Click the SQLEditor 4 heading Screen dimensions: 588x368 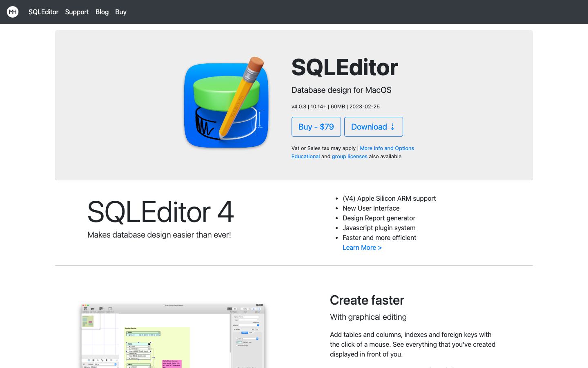(x=160, y=212)
